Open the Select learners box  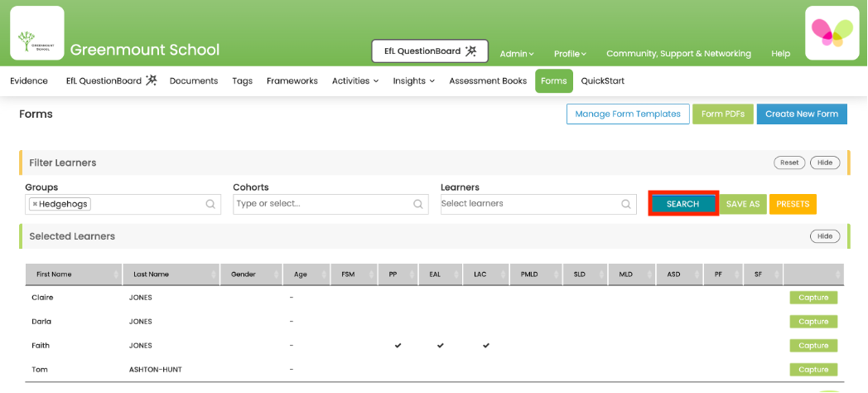(538, 204)
